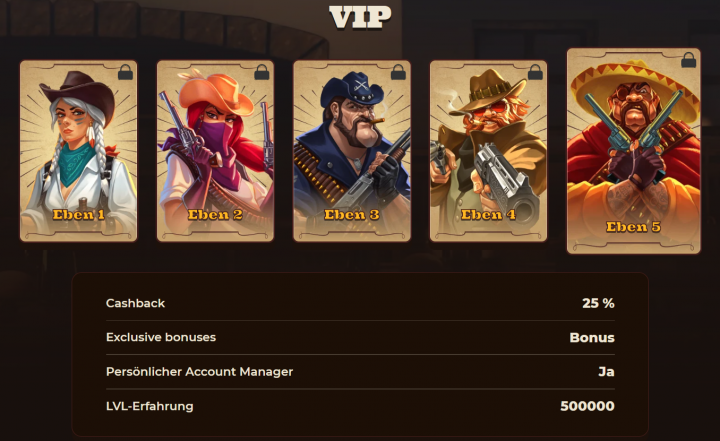Screen dimensions: 720x441
Task: Click the lock icon on Eben 4 card
Action: coord(535,72)
